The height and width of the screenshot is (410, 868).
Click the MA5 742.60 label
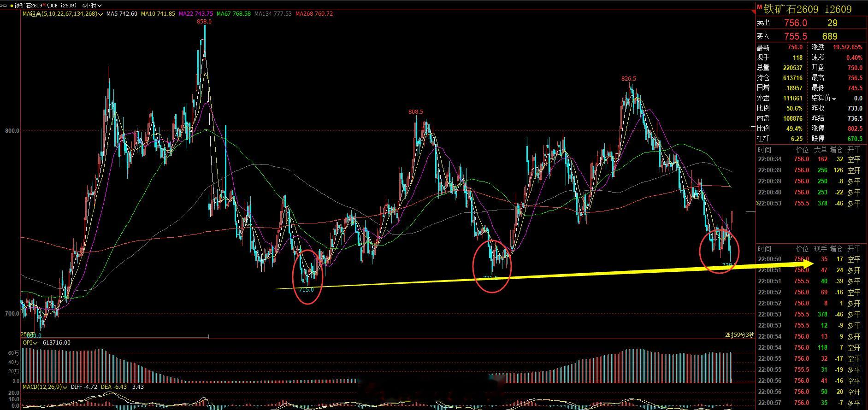(x=122, y=14)
